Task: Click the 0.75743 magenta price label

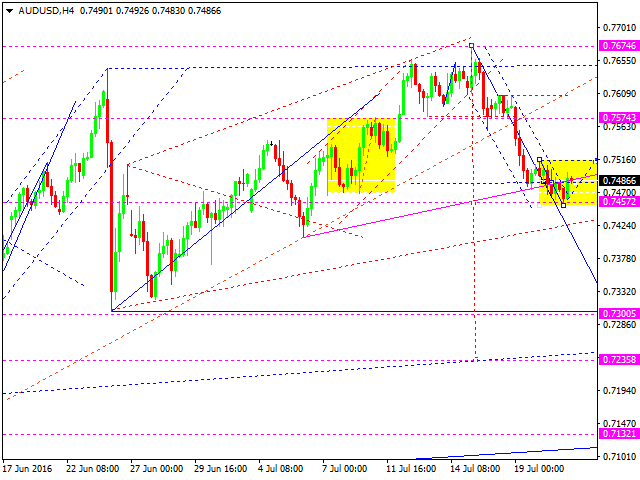Action: click(619, 118)
